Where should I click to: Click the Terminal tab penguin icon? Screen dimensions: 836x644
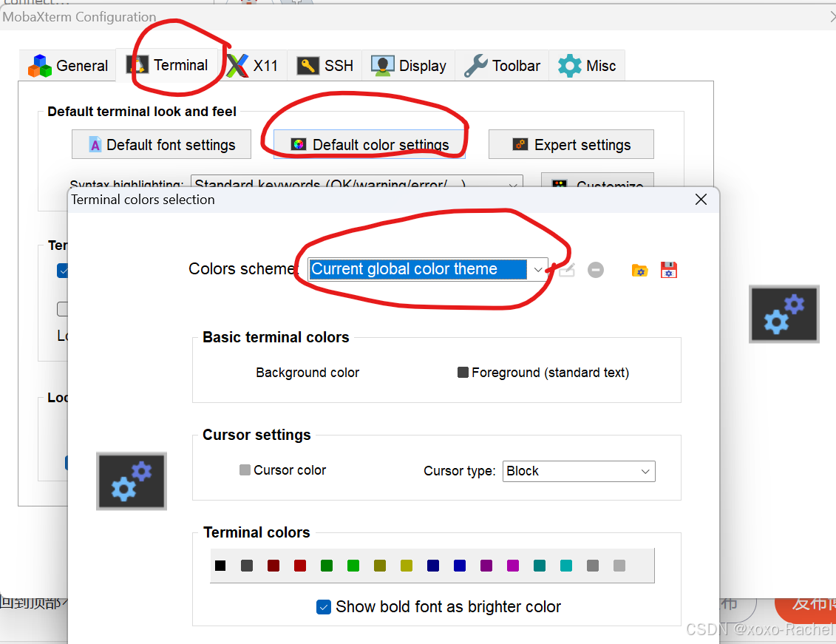[x=137, y=65]
